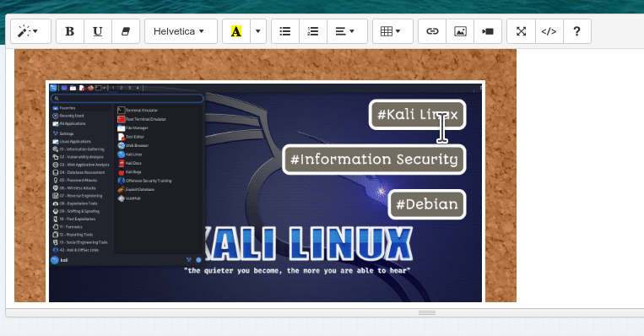The width and height of the screenshot is (644, 336).
Task: Click the #Kali Linux tag in image
Action: [x=417, y=115]
